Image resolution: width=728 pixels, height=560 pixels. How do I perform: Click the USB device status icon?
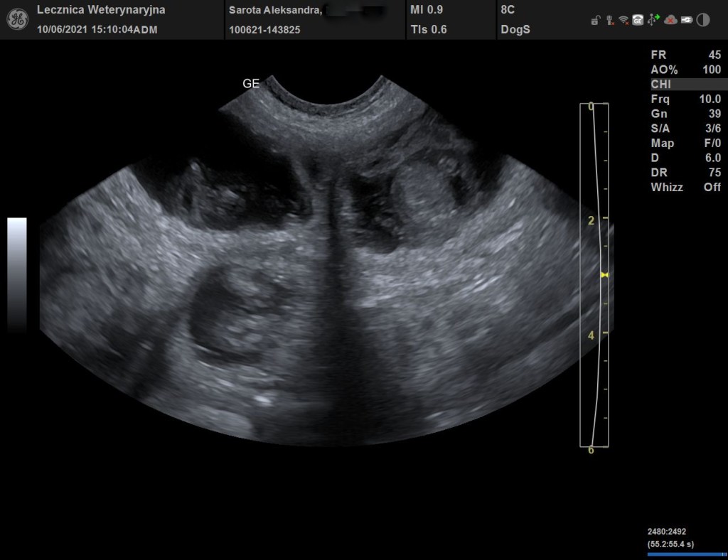654,21
